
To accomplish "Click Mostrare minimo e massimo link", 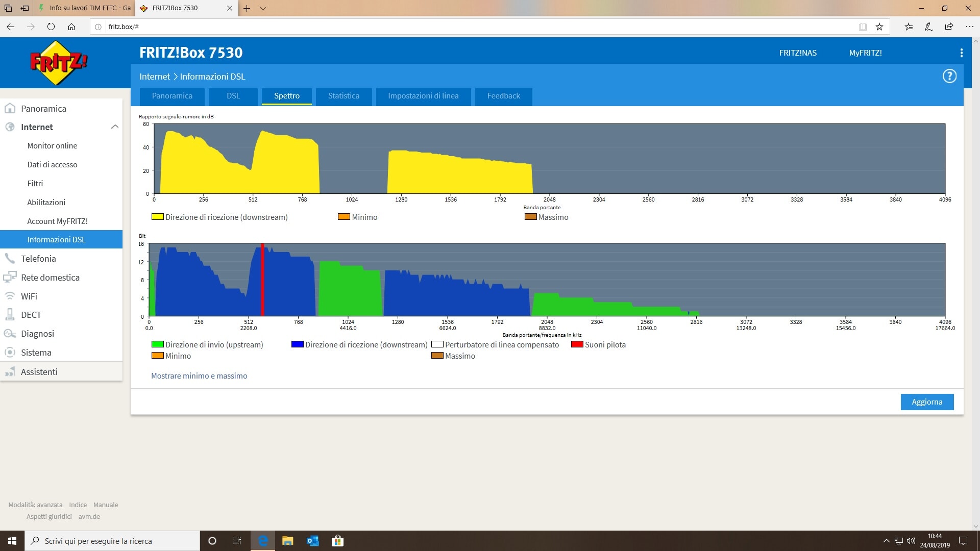I will tap(199, 376).
